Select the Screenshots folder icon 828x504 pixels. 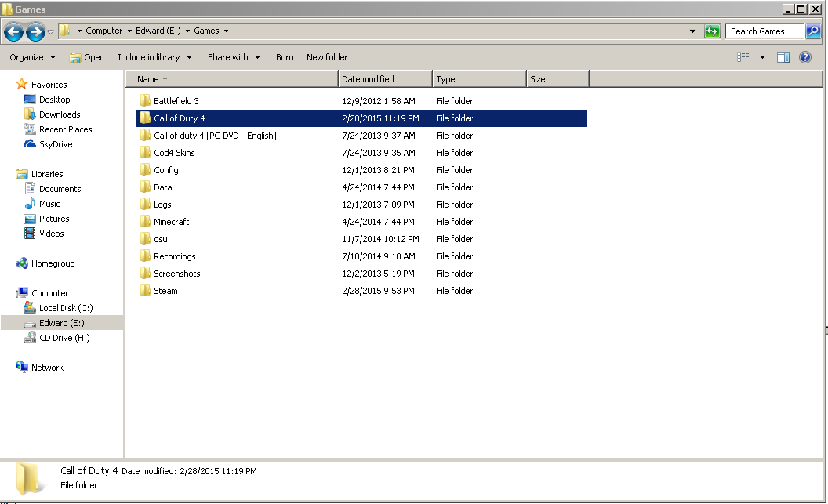tap(145, 273)
